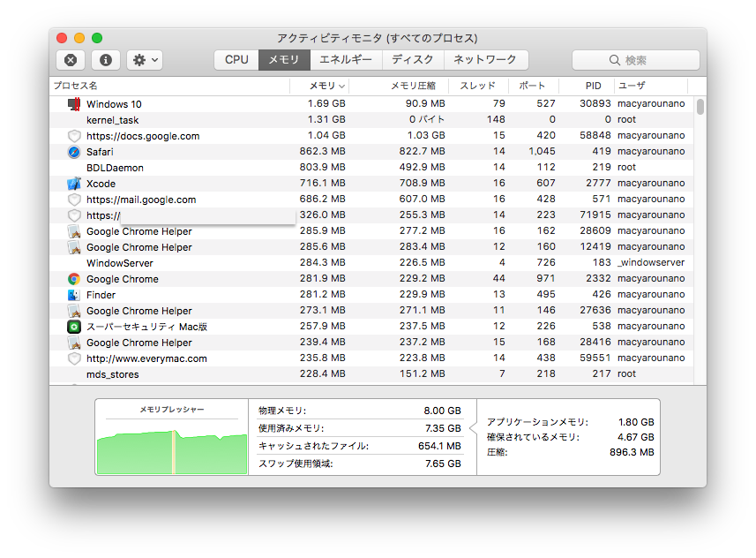Click the 圧縮 896.3 MB value

[x=632, y=452]
